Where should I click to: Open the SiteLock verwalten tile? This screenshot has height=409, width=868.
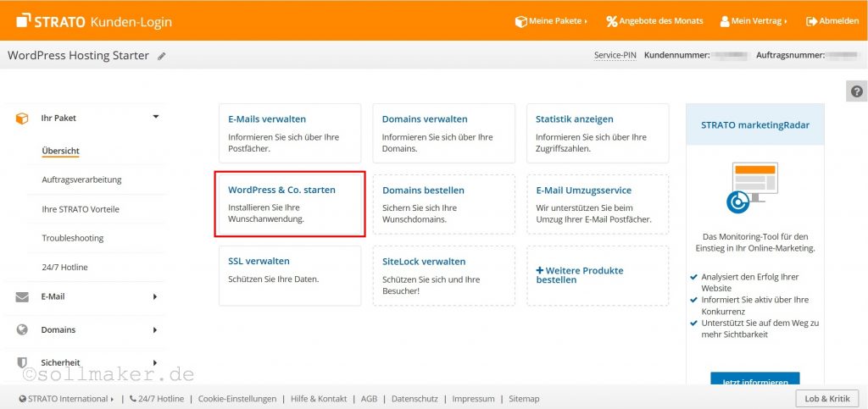point(444,276)
